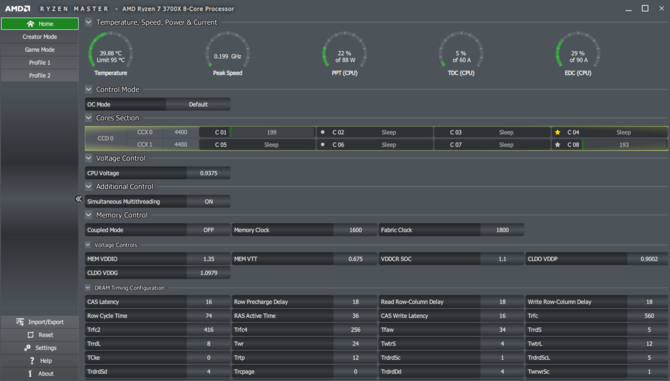The image size is (670, 381).
Task: Click the dot marker on core C 02
Action: click(x=323, y=132)
